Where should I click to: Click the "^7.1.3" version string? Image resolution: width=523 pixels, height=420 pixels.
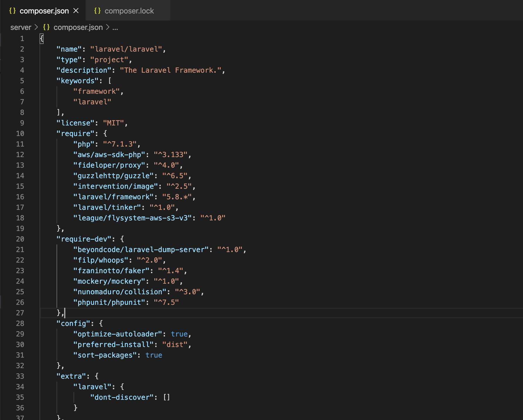click(x=120, y=144)
